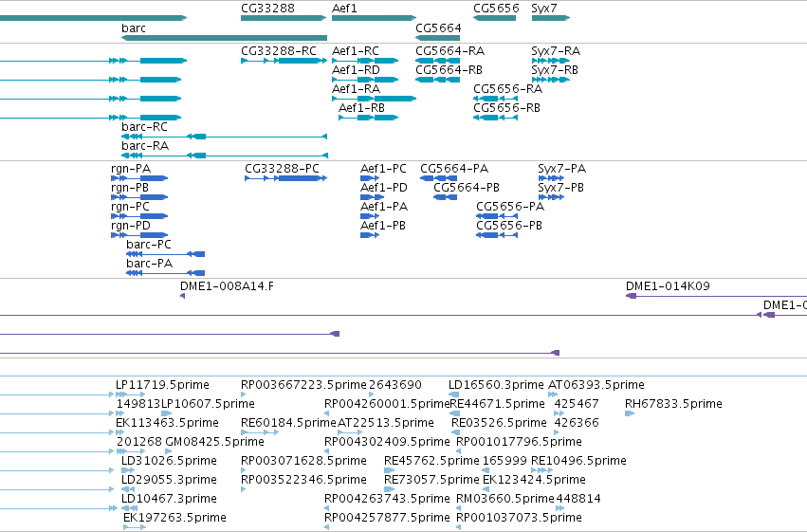Select EST LD16560.3prime
Image resolution: width=807 pixels, height=532 pixels.
click(x=453, y=394)
